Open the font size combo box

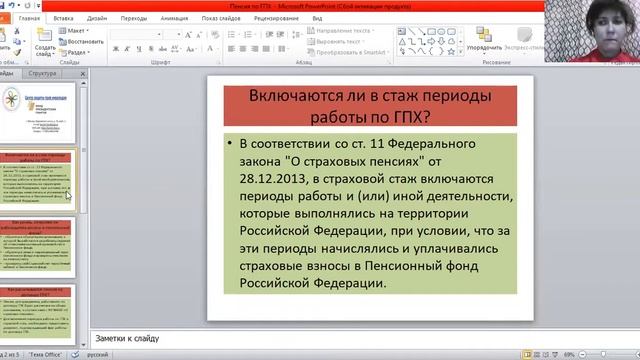point(172,35)
